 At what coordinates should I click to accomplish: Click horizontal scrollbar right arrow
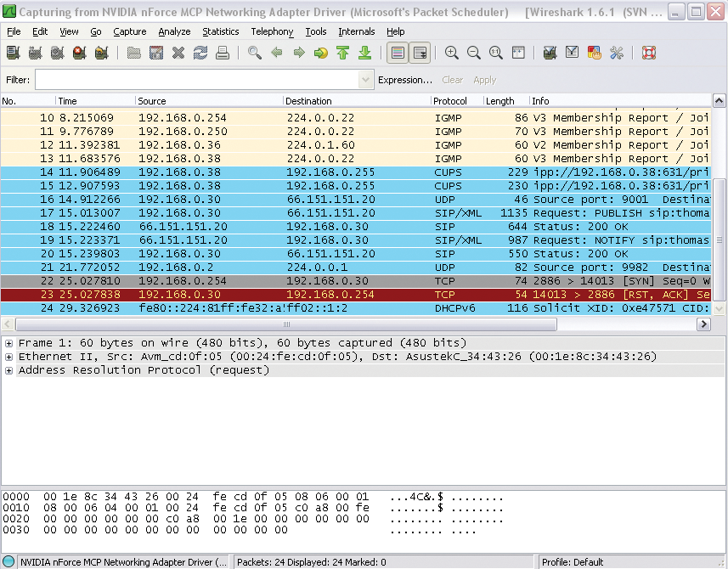coord(703,324)
